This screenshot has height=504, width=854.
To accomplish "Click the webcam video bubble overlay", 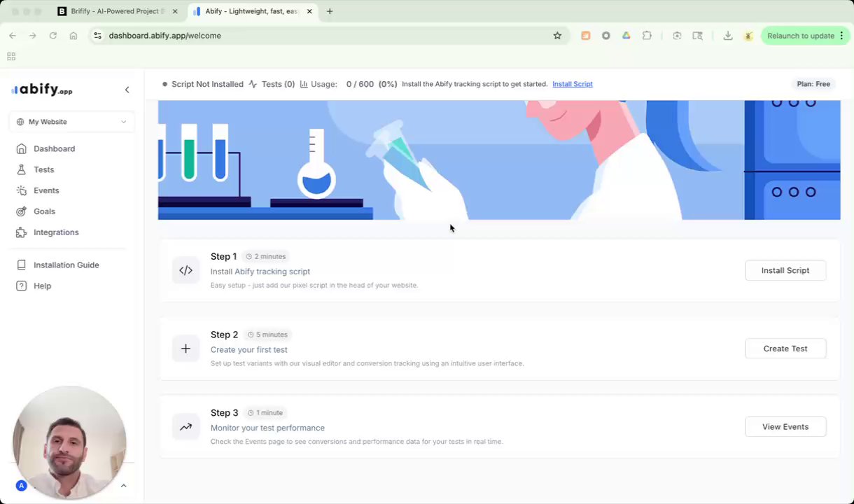I will (69, 442).
